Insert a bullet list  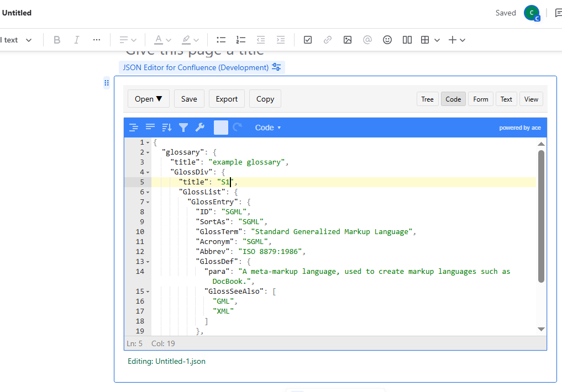pos(221,40)
